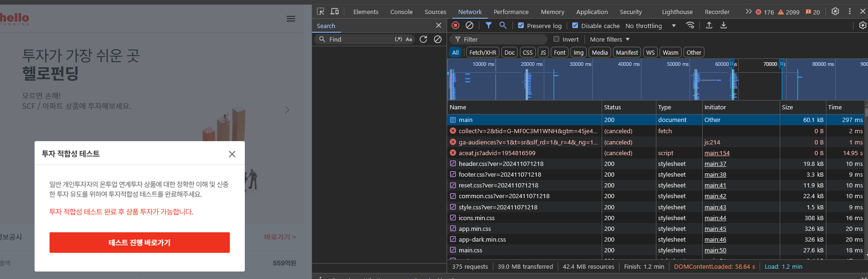Click the Hello Funding logo
This screenshot has width=868, height=279.
(x=14, y=19)
